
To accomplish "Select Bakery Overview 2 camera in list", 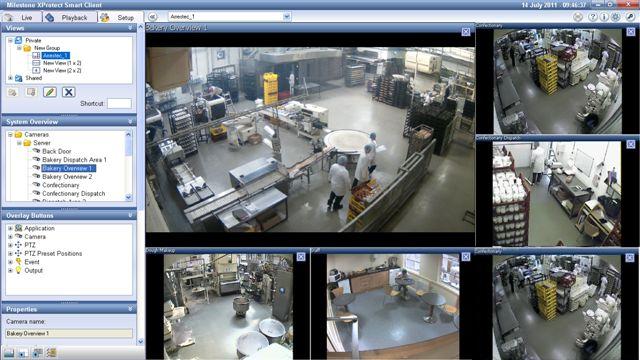I will point(67,177).
